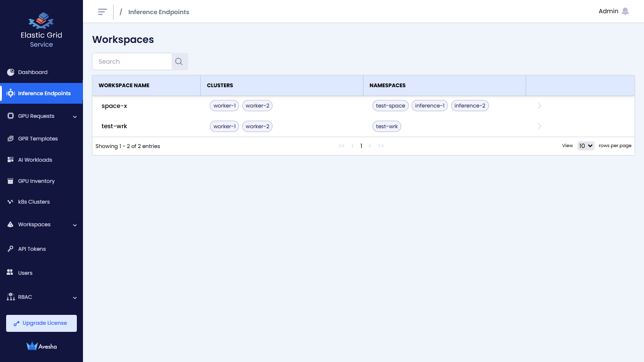Viewport: 644px width, 362px height.
Task: Click the Users people icon
Action: point(10,273)
